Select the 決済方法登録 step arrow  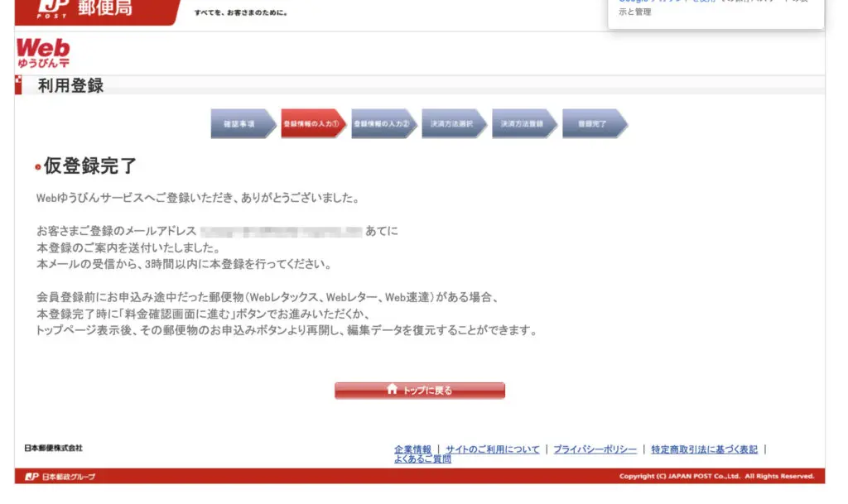[523, 123]
